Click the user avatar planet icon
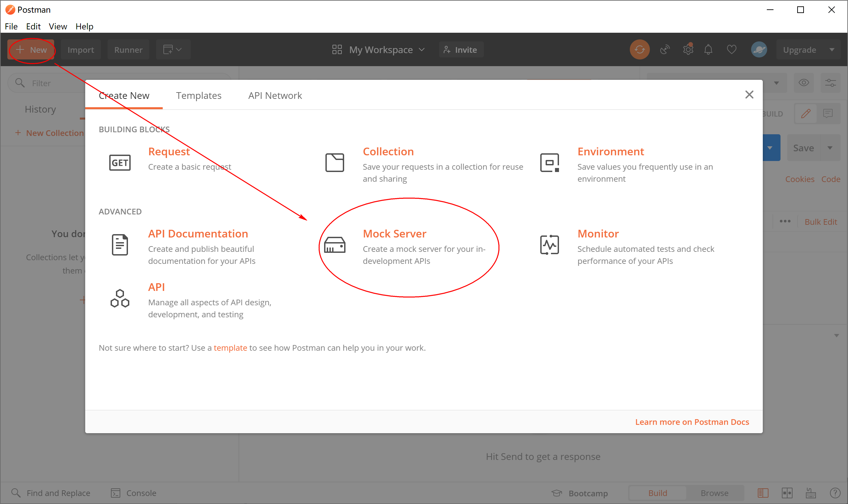The image size is (848, 504). [759, 49]
